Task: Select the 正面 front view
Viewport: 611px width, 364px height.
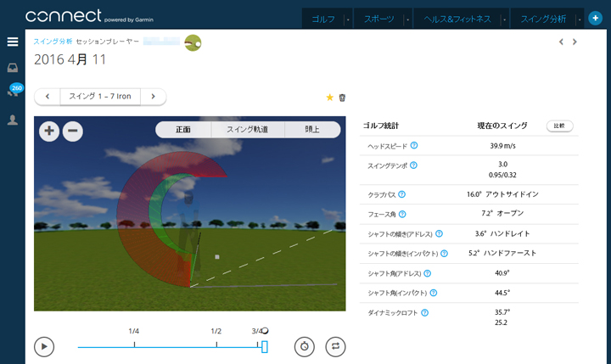Action: 182,130
